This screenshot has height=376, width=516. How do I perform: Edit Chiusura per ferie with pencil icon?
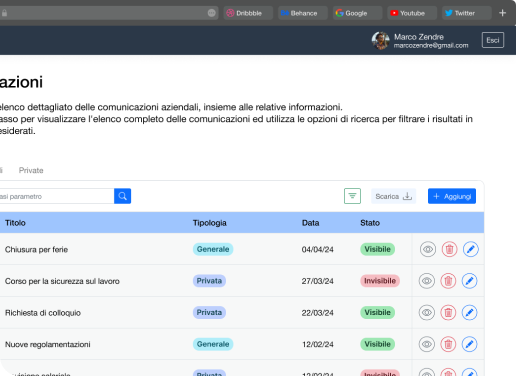(x=471, y=249)
